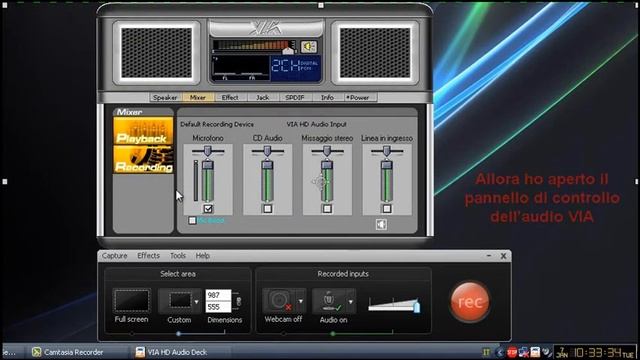
Task: Open the Effect tab
Action: [230, 98]
